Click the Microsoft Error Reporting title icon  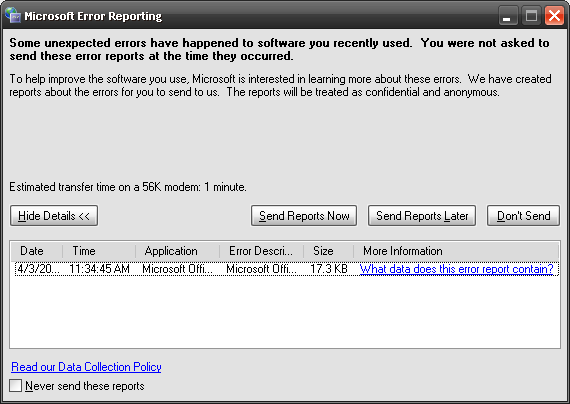pos(13,15)
